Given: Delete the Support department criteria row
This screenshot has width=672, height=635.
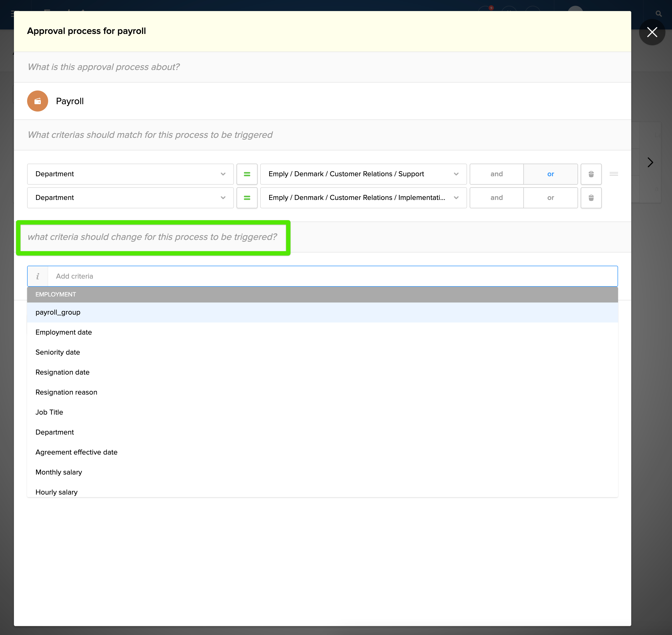Looking at the screenshot, I should coord(591,174).
